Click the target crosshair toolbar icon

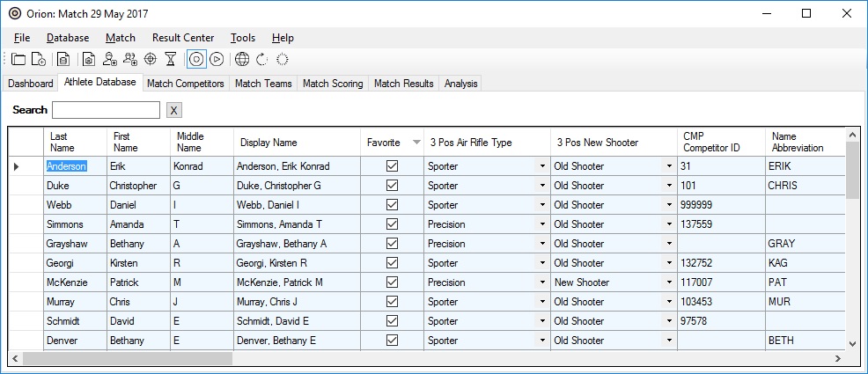coord(150,59)
